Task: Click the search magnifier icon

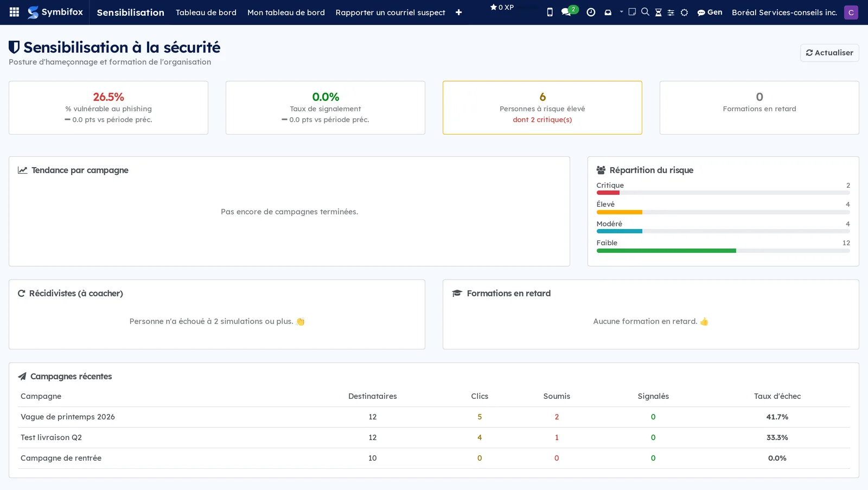Action: coord(645,11)
